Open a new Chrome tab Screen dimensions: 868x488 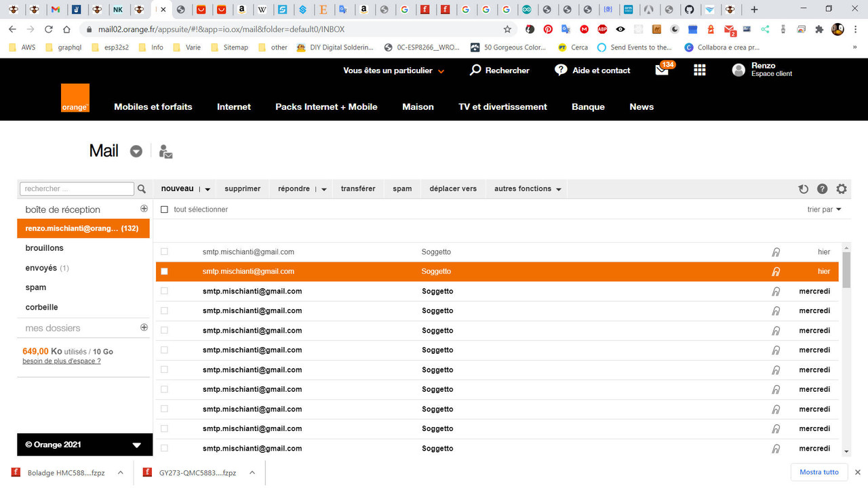754,9
